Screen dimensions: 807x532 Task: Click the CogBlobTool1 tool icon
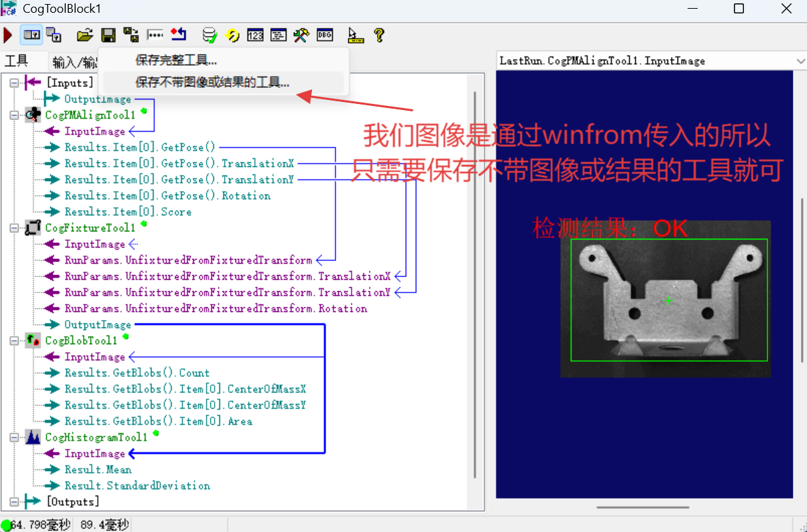tap(33, 340)
